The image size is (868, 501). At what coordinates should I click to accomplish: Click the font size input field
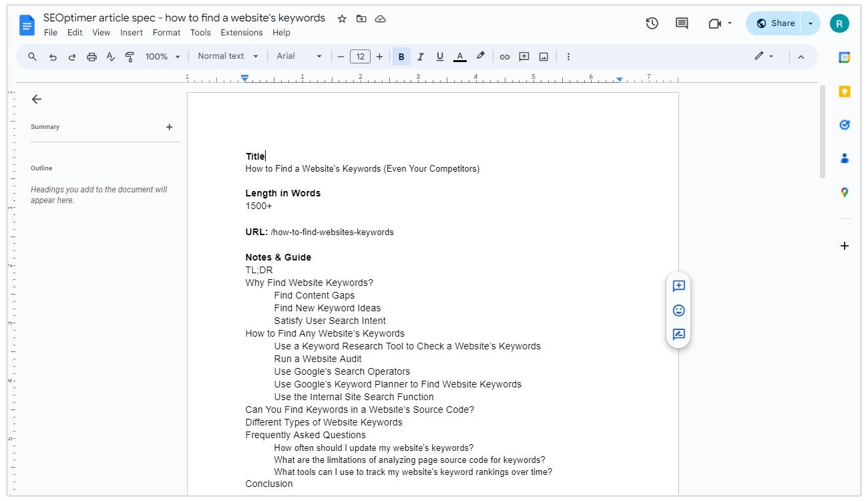coord(360,57)
